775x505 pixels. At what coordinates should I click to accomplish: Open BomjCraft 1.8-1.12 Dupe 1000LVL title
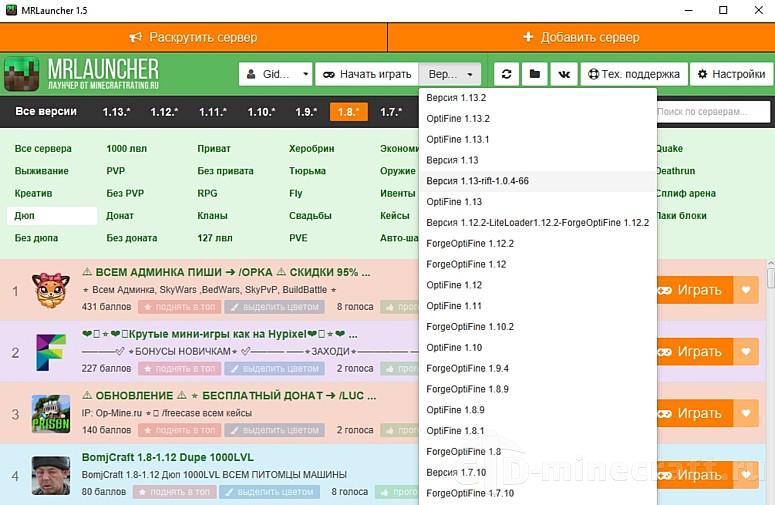point(168,458)
